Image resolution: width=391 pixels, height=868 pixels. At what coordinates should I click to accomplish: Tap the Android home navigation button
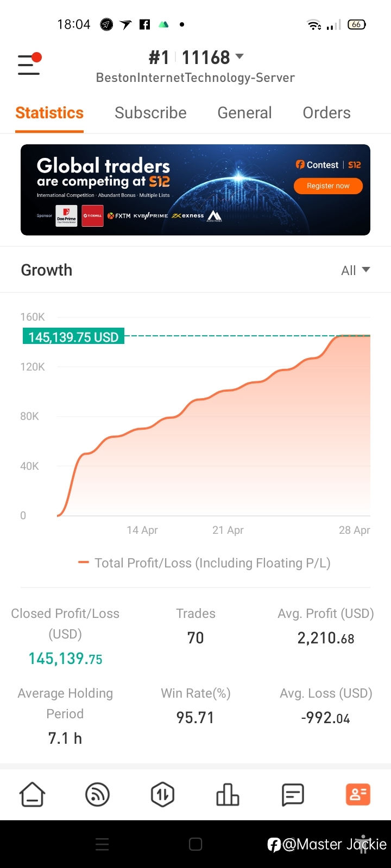click(x=195, y=844)
